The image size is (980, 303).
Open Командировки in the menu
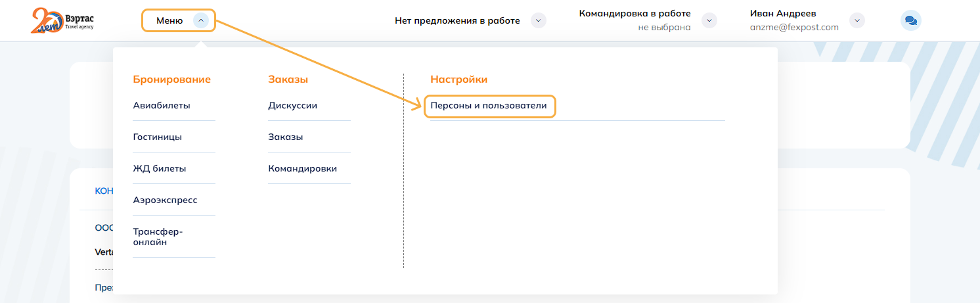(x=302, y=168)
